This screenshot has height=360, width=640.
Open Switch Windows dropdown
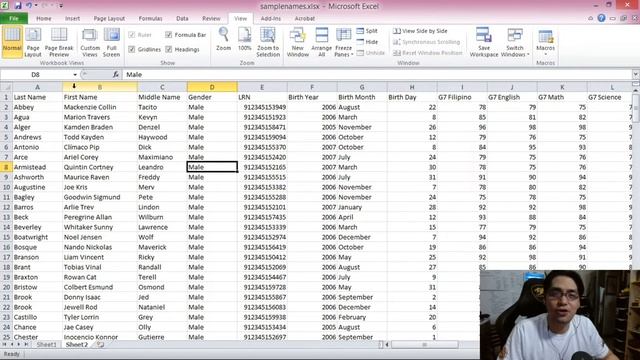click(x=515, y=42)
